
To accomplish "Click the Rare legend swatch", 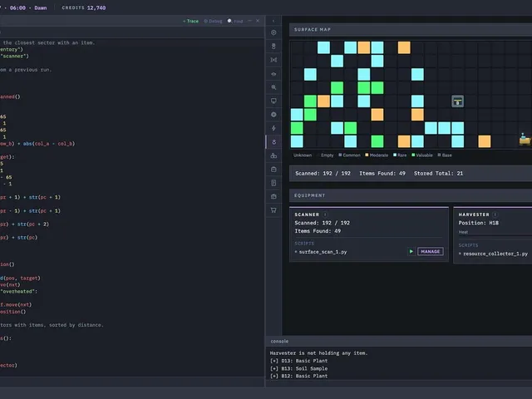I will 395,155.
